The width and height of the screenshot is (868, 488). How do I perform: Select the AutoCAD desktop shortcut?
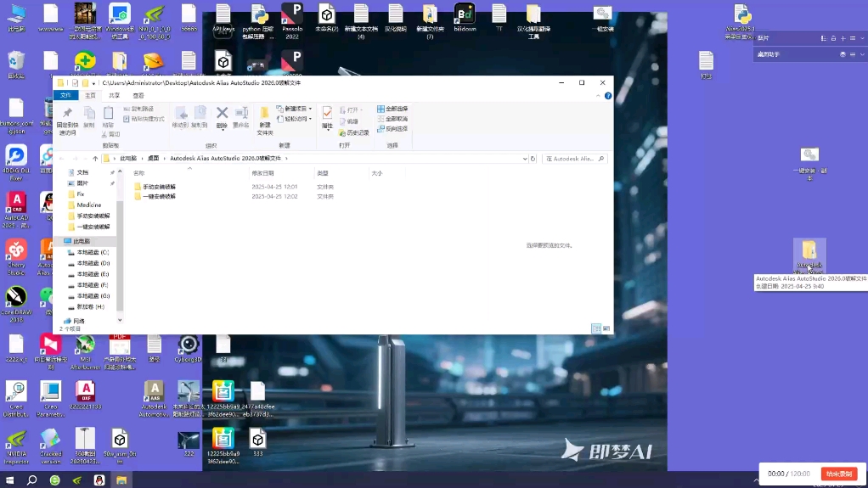(x=16, y=210)
